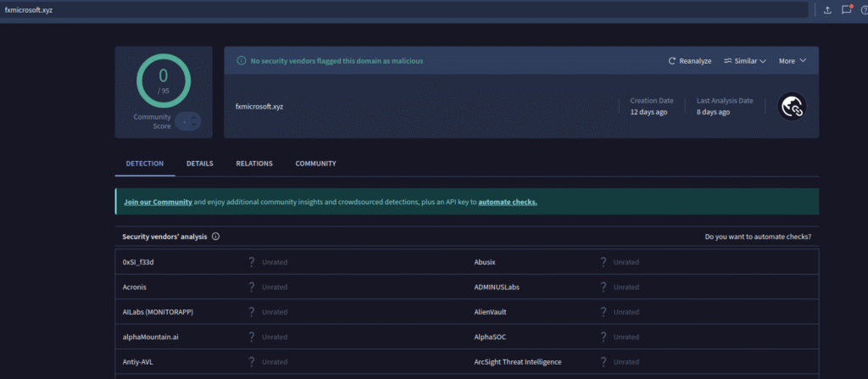Switch to the RELATIONS tab
Image resolution: width=868 pixels, height=379 pixels.
point(254,164)
